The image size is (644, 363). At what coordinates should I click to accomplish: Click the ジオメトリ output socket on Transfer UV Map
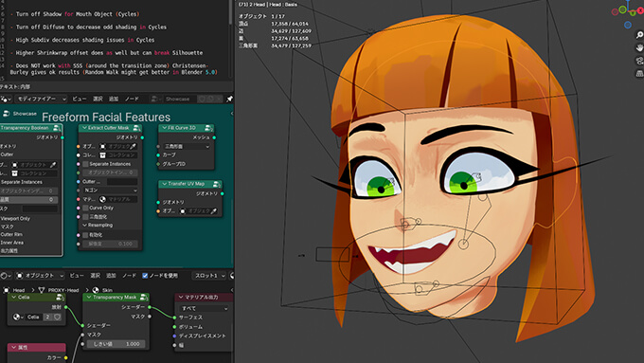click(223, 193)
